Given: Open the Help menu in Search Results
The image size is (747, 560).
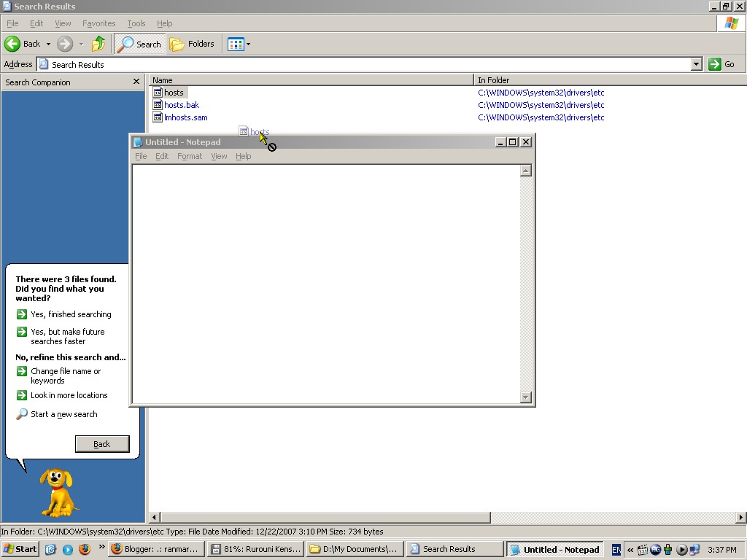Looking at the screenshot, I should tap(164, 23).
